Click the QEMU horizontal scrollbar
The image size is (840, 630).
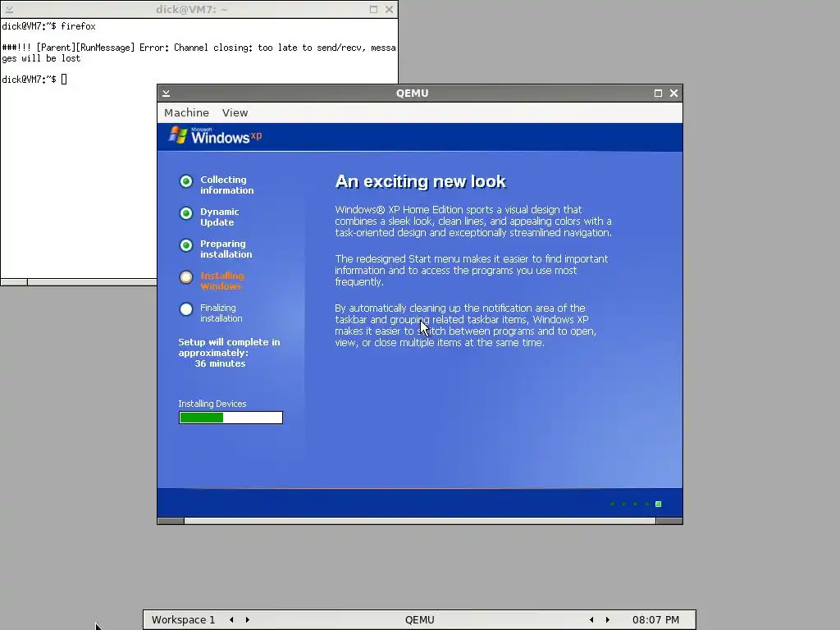pos(420,521)
